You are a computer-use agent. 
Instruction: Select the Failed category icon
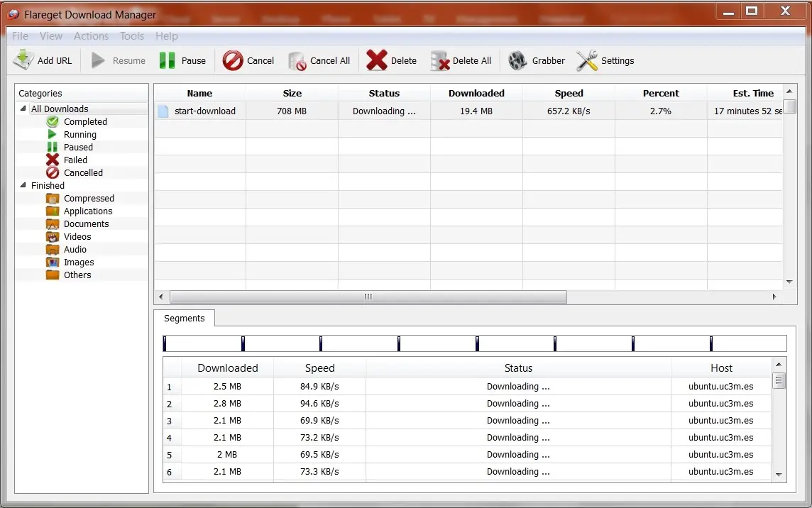[x=53, y=160]
